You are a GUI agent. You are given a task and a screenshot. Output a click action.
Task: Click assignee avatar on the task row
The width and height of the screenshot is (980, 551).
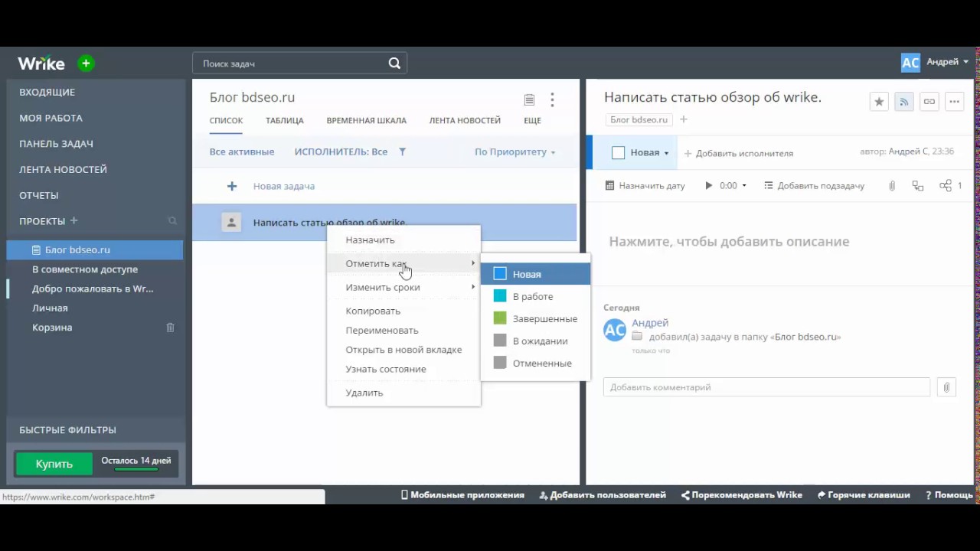[231, 223]
